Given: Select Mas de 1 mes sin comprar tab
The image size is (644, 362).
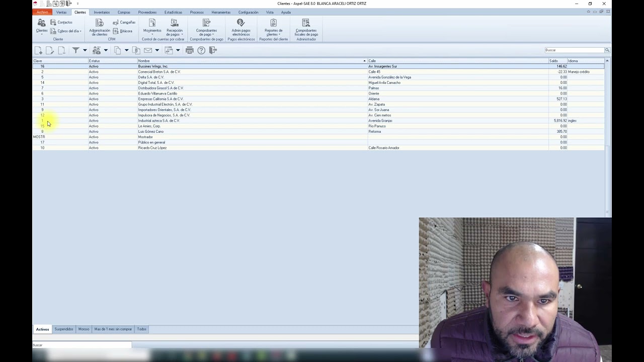Looking at the screenshot, I should coord(113,329).
